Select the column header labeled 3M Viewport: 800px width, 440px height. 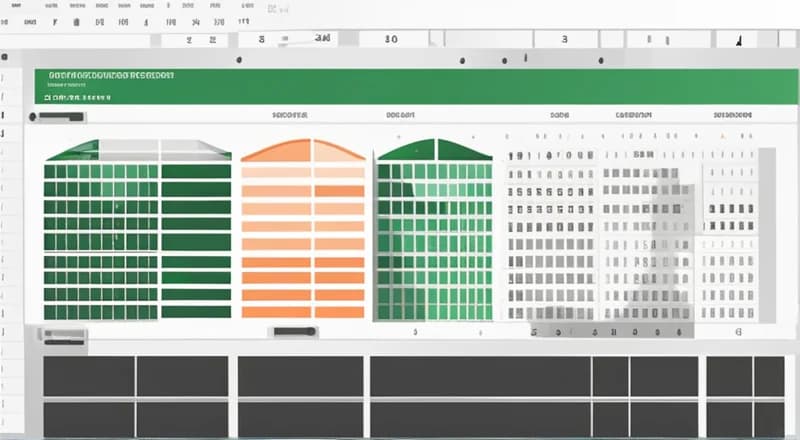pos(322,40)
